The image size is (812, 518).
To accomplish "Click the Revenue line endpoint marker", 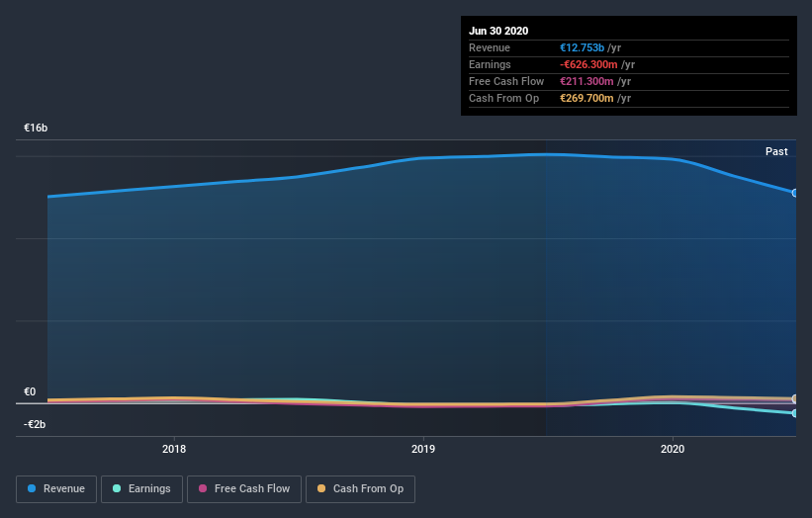I will tap(795, 193).
